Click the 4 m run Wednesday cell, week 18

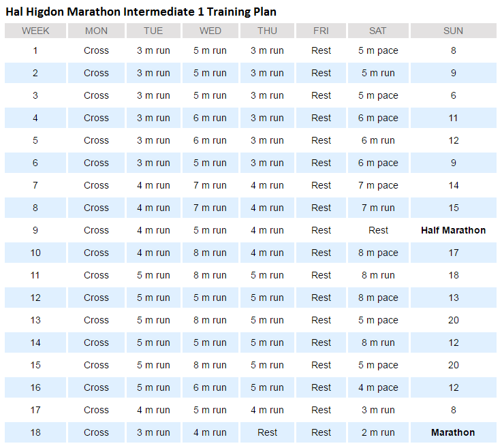click(x=210, y=432)
